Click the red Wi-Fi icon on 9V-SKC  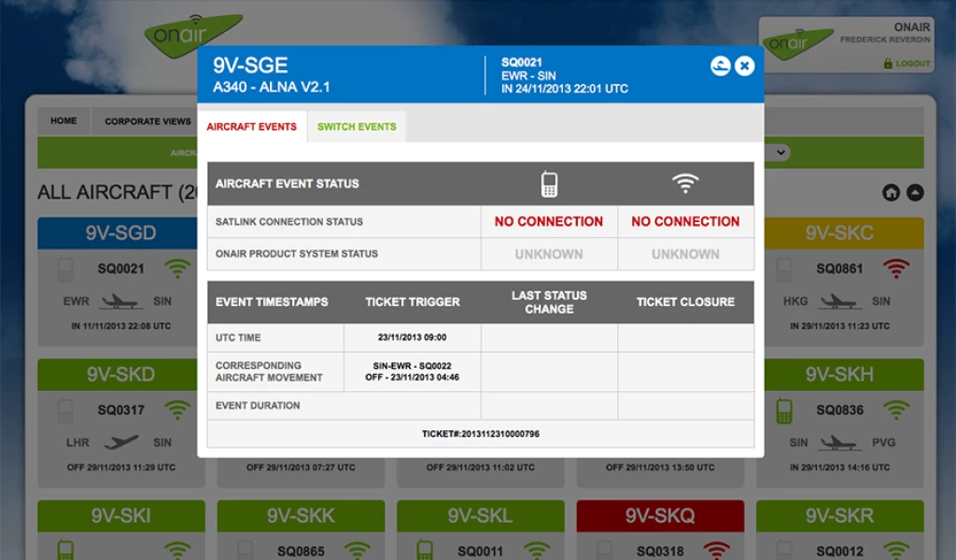pyautogui.click(x=896, y=269)
